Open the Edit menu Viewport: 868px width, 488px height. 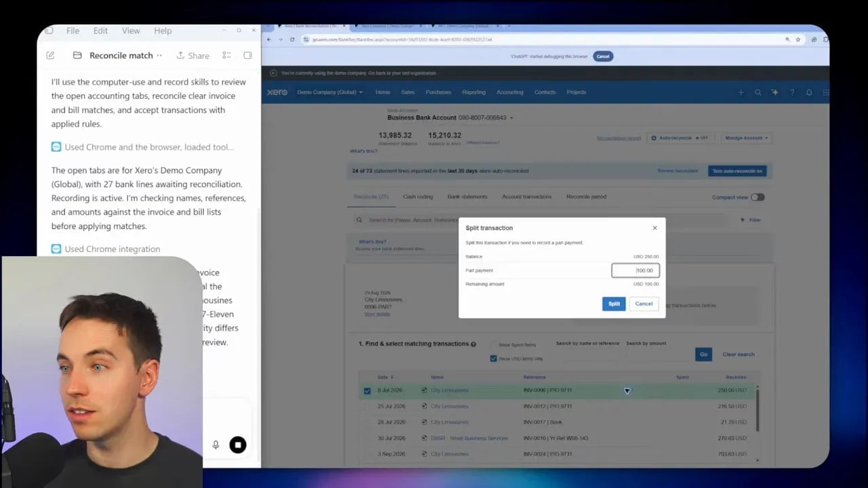point(100,30)
